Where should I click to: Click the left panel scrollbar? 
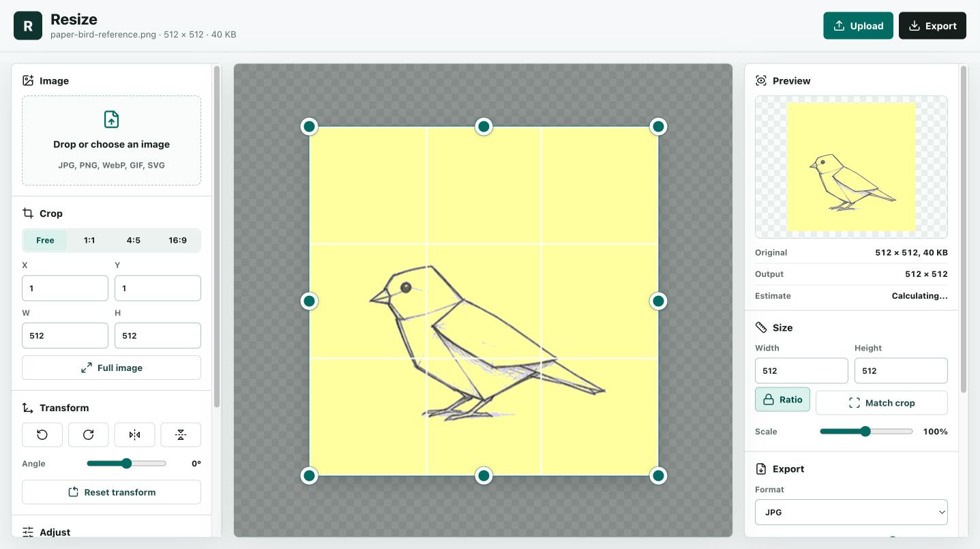217,236
